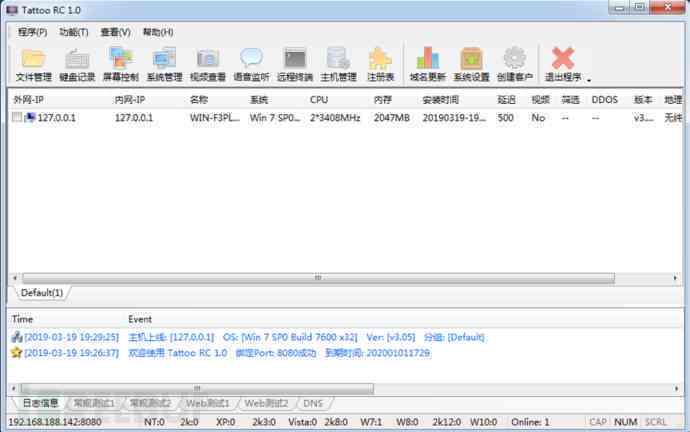Click the NUM indicator in the status bar
This screenshot has height=432, width=690.
[x=625, y=422]
